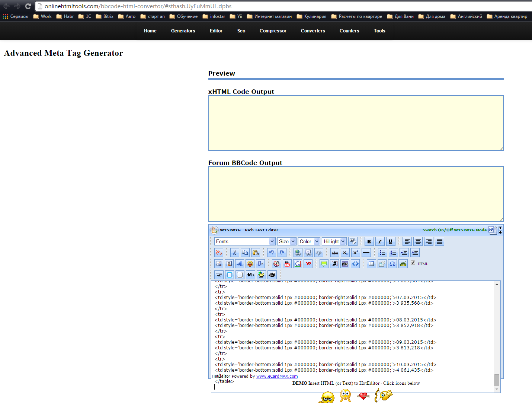Insert a table into the editor
532x403 pixels.
[x=371, y=264]
